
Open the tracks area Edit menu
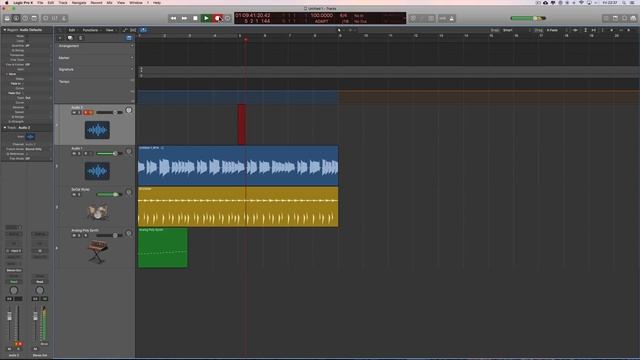pos(72,30)
